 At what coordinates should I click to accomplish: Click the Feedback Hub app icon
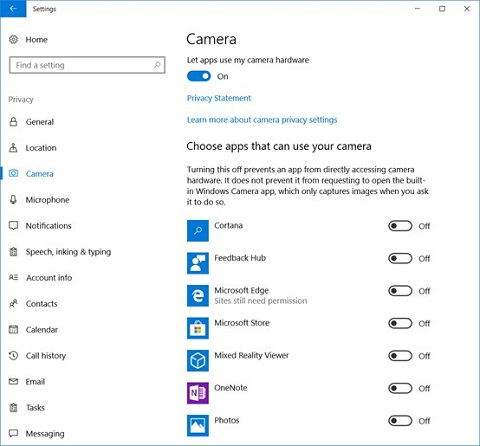point(198,263)
